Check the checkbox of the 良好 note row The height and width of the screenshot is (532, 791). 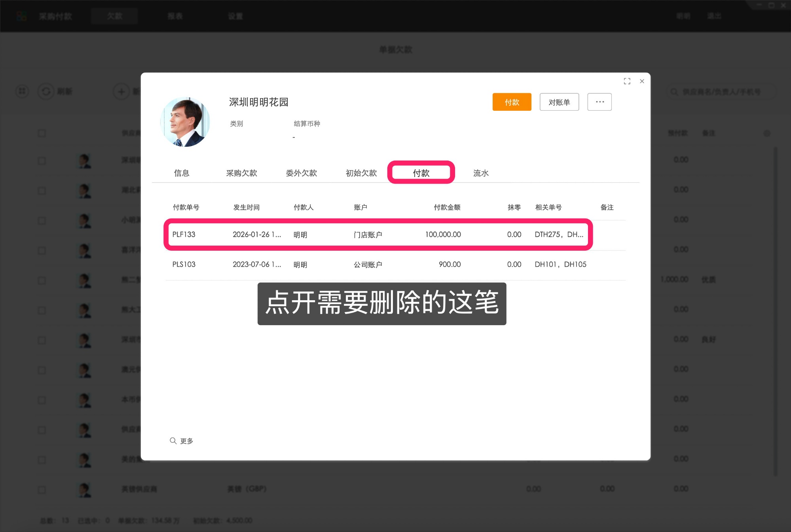click(42, 340)
